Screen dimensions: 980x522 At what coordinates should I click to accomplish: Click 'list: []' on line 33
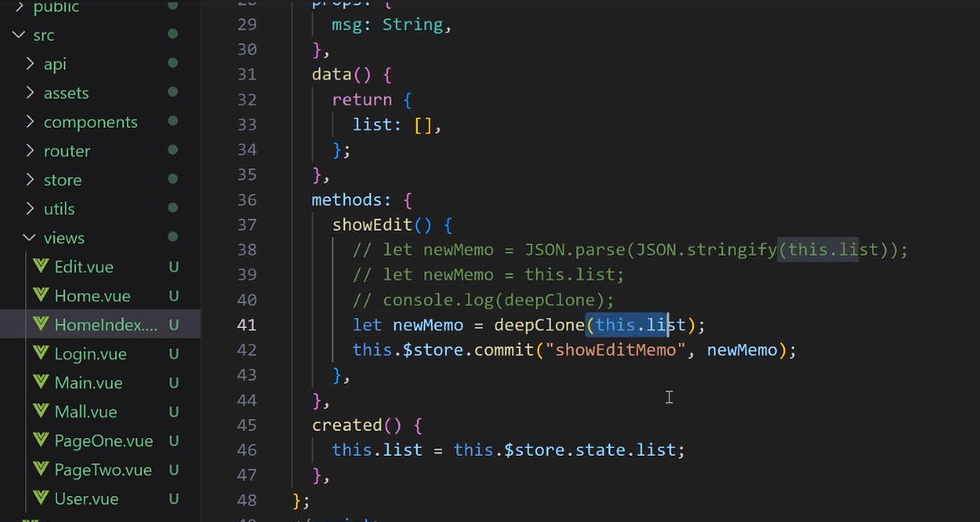coord(392,125)
